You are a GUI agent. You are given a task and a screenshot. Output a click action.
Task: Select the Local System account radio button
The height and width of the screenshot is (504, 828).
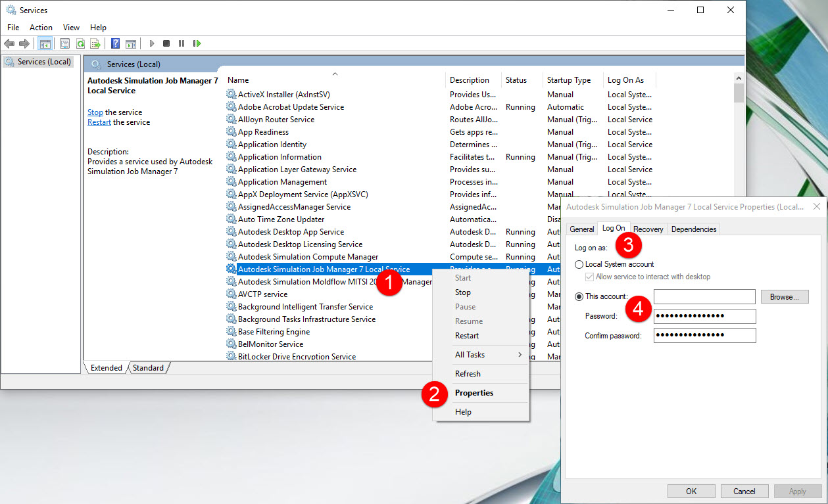click(579, 264)
